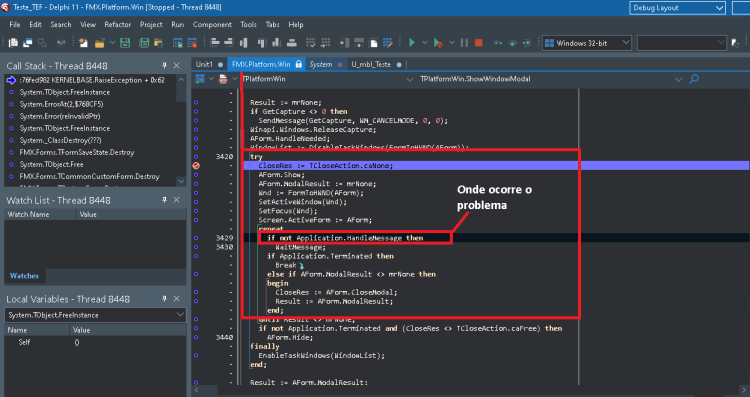Run the program with the green play icon
Screen dimensions: 750x397
pos(411,43)
